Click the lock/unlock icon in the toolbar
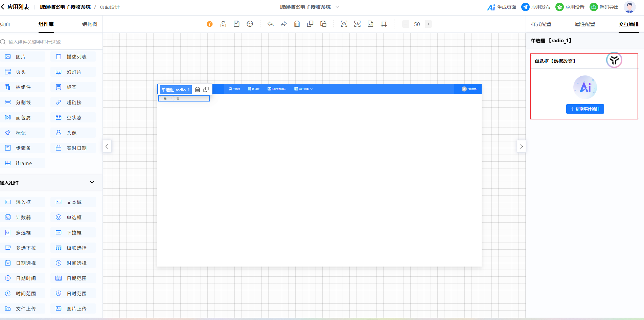The image size is (644, 320). tap(223, 24)
